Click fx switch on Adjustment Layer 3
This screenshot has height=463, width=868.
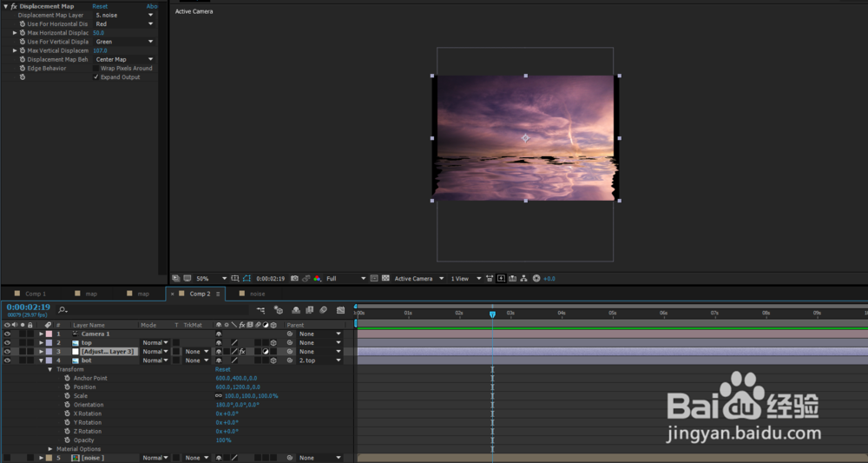tap(242, 352)
